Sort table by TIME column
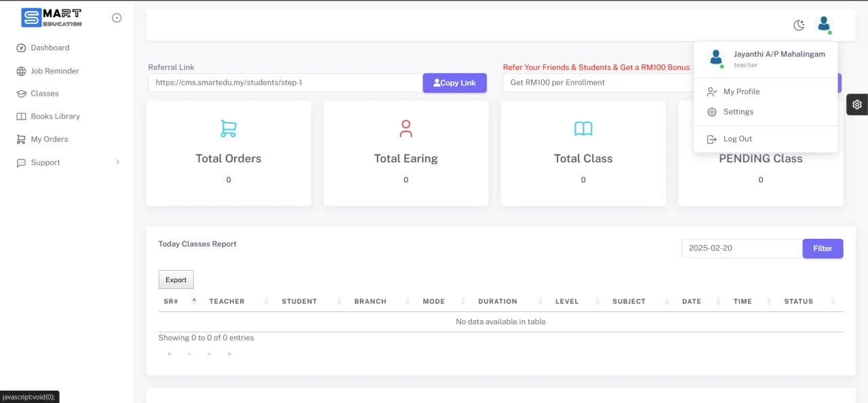The height and width of the screenshot is (403, 868). coord(752,301)
